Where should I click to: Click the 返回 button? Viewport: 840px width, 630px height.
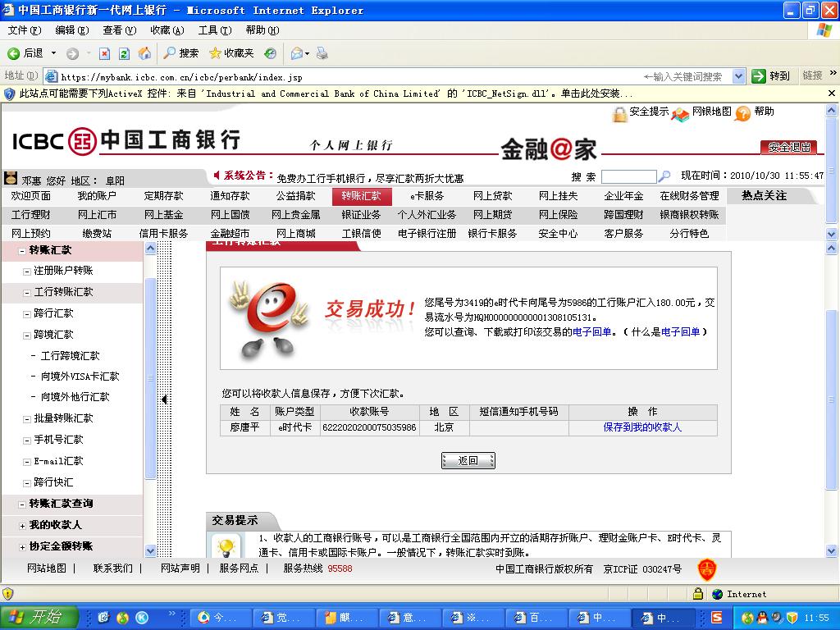468,460
